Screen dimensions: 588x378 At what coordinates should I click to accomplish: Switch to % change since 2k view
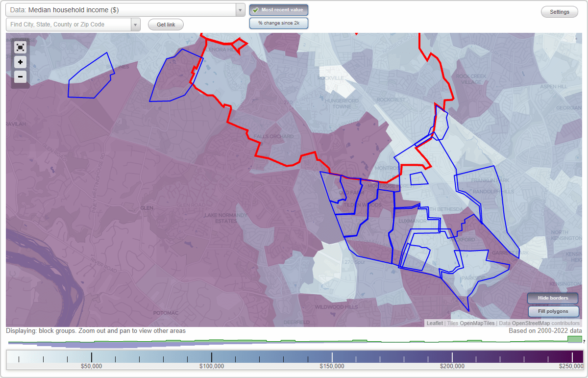tap(278, 23)
